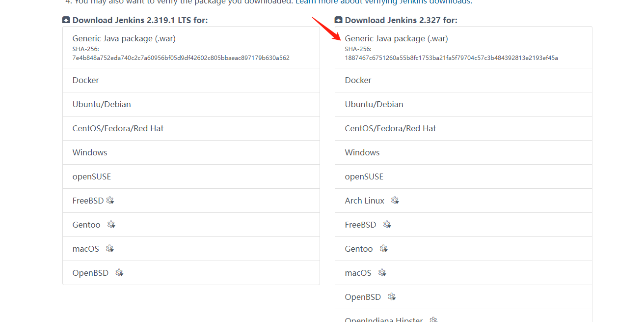
Task: Click gear icon next to Gentoo in 2.327 list
Action: (383, 249)
